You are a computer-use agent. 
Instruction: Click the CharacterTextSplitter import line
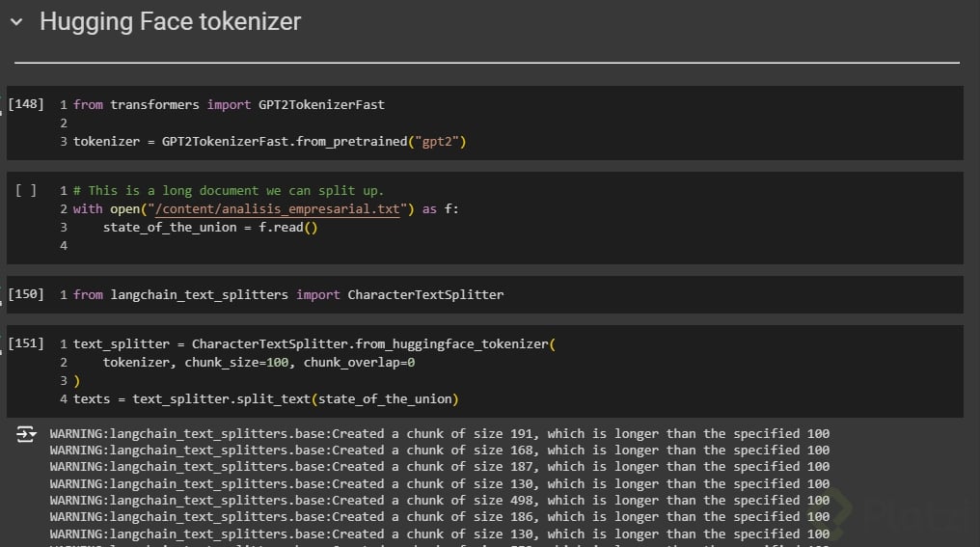(287, 294)
